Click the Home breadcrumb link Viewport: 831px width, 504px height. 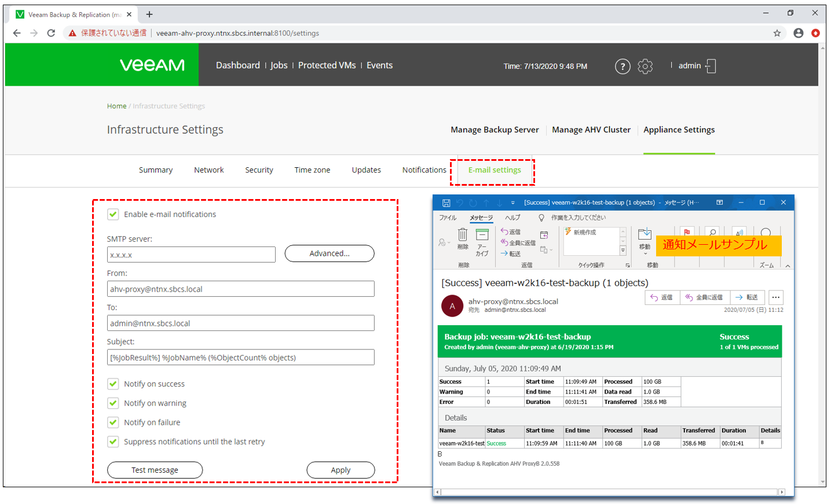[x=116, y=106]
